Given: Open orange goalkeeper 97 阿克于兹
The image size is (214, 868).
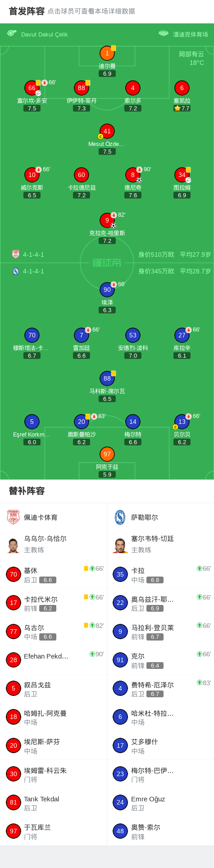Looking at the screenshot, I should tap(107, 454).
